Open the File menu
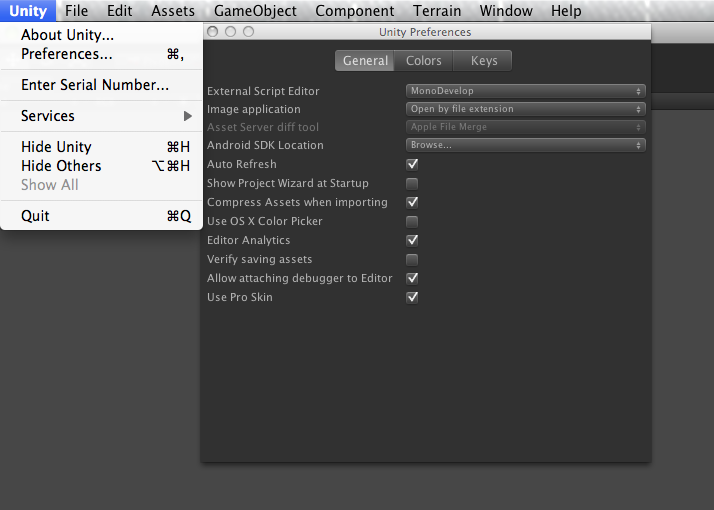Viewport: 714px width, 510px height. (76, 10)
